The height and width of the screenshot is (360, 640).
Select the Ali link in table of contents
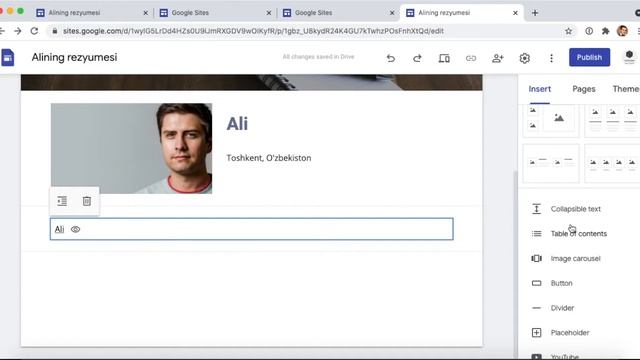point(59,229)
